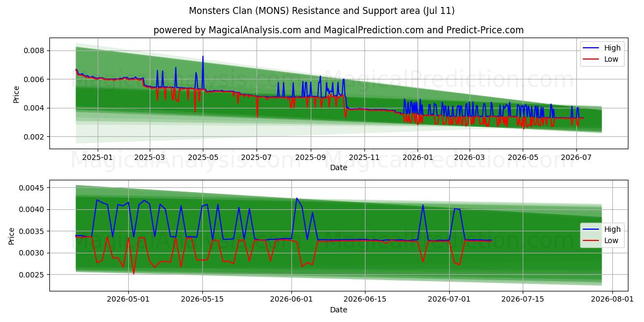Viewport: 644px width, 322px height.
Task: Click the '2025-05' x-axis label on top chart
Action: (x=203, y=157)
